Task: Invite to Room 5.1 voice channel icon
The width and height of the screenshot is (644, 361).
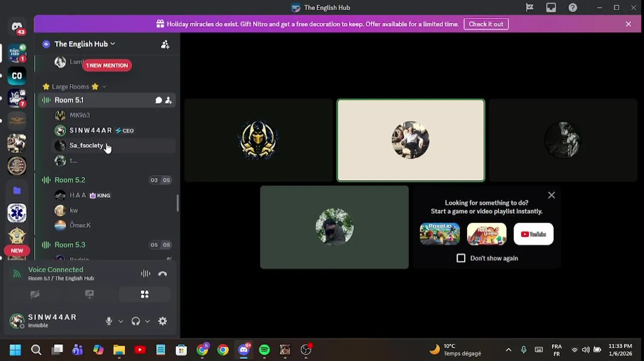Action: click(x=169, y=100)
